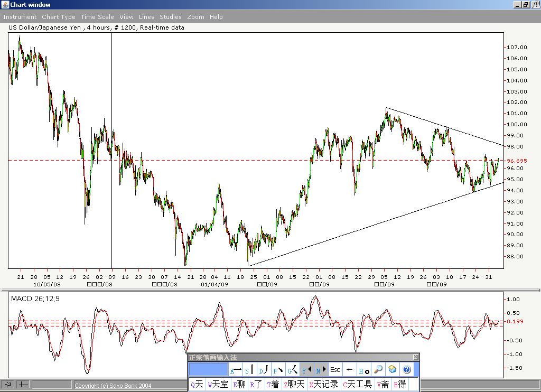Click the 0.199 MACD value label
Viewport: 541px width, 392px height.
(x=515, y=321)
